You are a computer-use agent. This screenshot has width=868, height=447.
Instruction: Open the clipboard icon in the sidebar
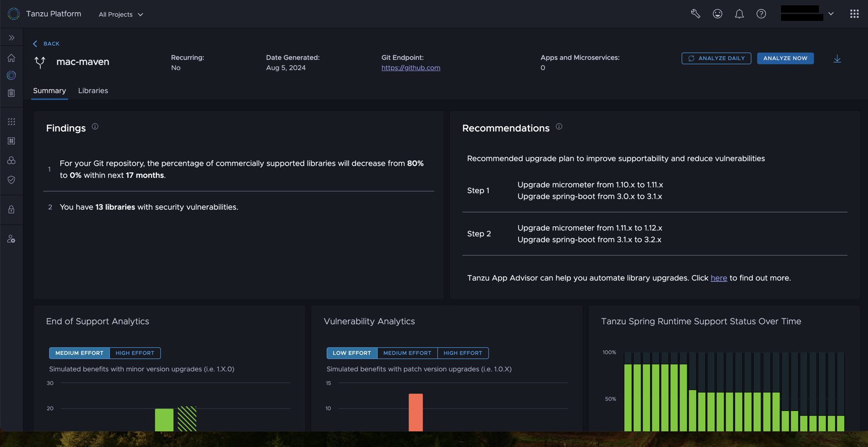[x=11, y=93]
